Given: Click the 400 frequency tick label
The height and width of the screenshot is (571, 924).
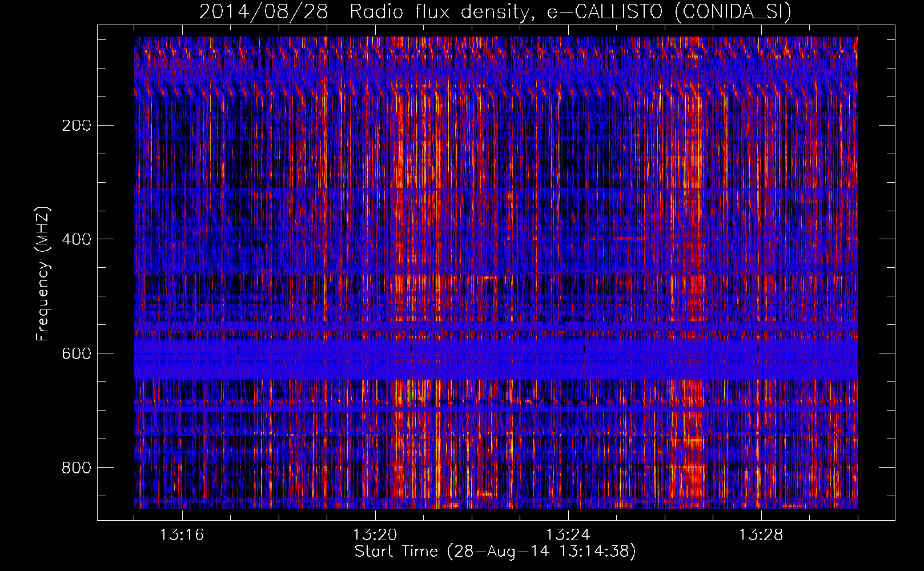Looking at the screenshot, I should click(77, 239).
